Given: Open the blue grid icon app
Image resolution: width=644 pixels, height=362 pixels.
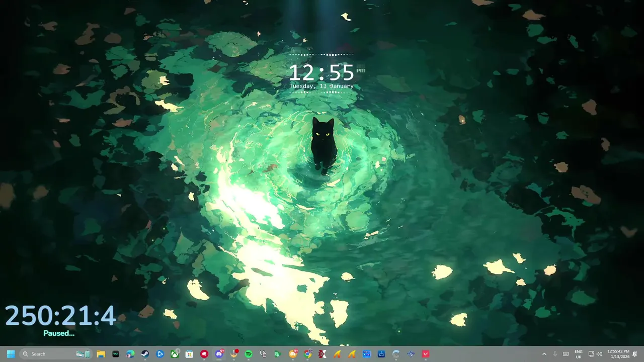Looking at the screenshot, I should (367, 354).
